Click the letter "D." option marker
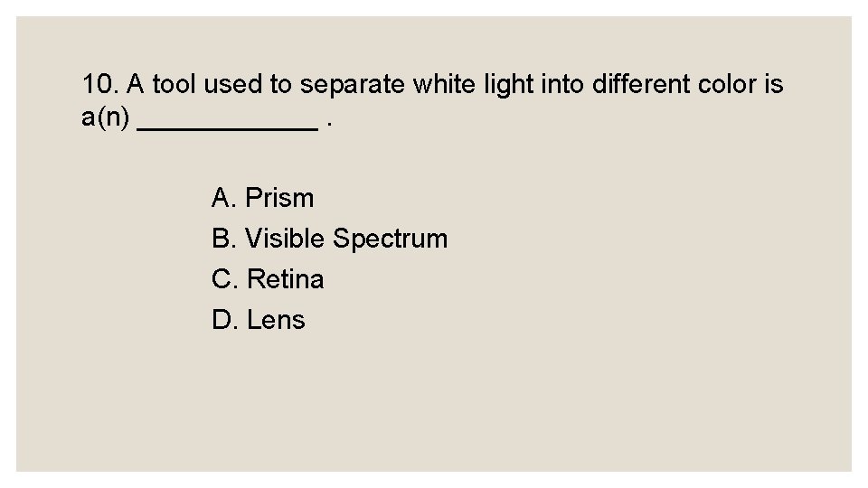The width and height of the screenshot is (868, 488). coord(225,320)
